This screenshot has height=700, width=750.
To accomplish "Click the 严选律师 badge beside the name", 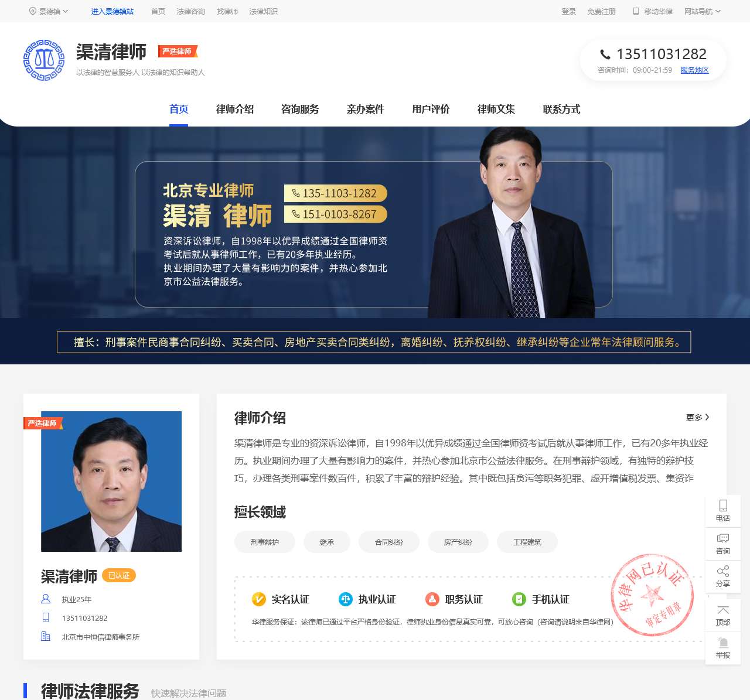I will click(178, 52).
